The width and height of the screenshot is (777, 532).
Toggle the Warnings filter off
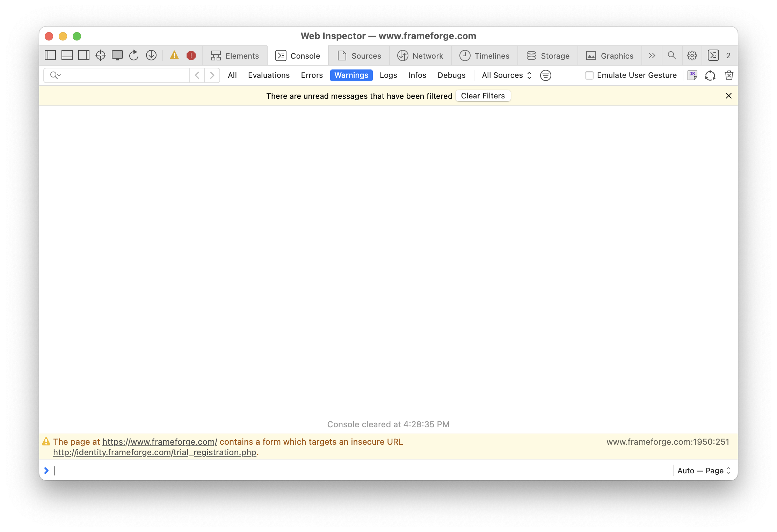(x=351, y=75)
